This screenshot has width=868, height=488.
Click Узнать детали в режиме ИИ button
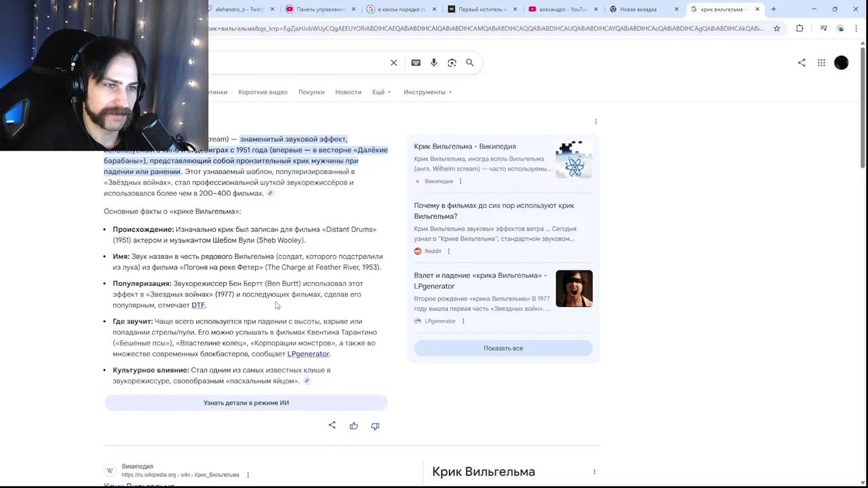click(246, 403)
